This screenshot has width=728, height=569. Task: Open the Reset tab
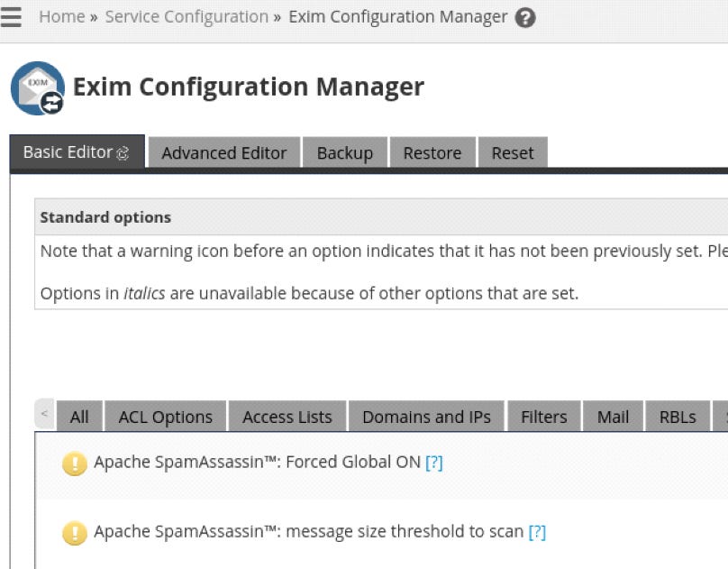(513, 153)
